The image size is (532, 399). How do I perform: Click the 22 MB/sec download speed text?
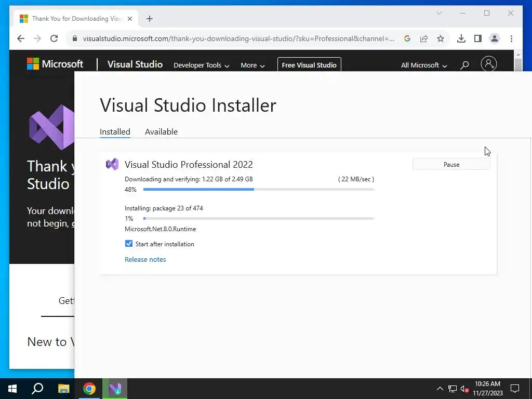[x=356, y=179]
